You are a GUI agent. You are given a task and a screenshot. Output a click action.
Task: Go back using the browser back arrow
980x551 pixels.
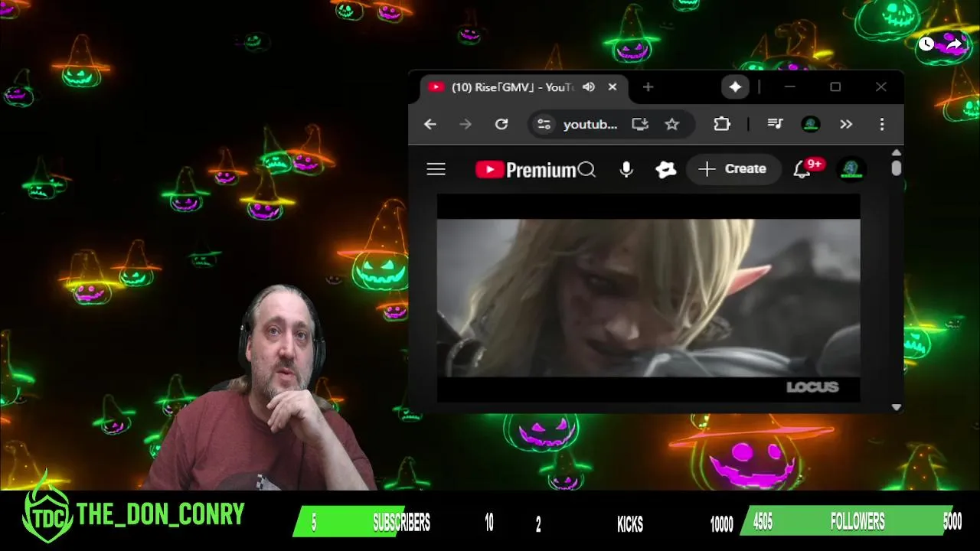click(430, 124)
